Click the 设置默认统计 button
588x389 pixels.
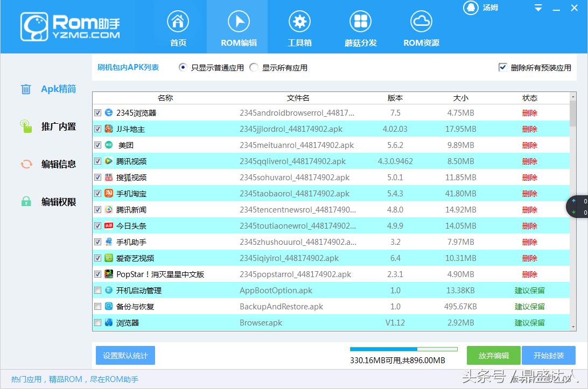(x=125, y=355)
